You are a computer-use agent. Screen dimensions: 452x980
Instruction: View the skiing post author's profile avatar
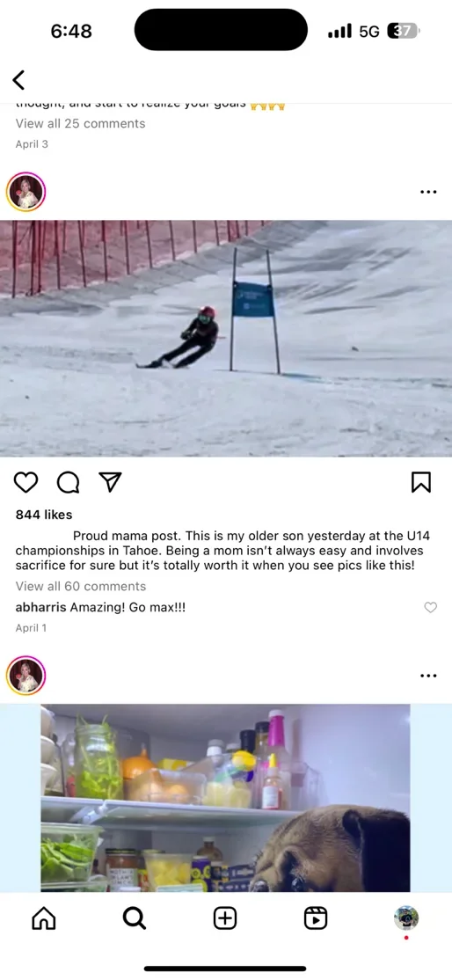(x=26, y=192)
